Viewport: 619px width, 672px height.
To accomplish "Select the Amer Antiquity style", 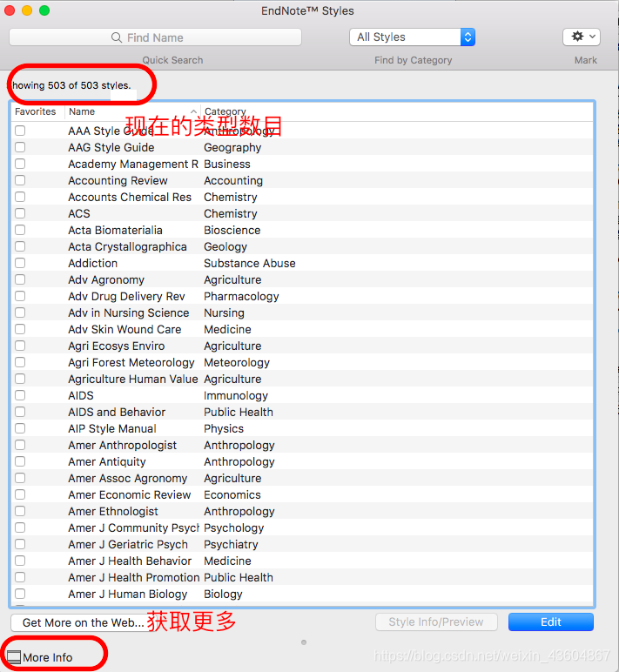I will (x=107, y=461).
